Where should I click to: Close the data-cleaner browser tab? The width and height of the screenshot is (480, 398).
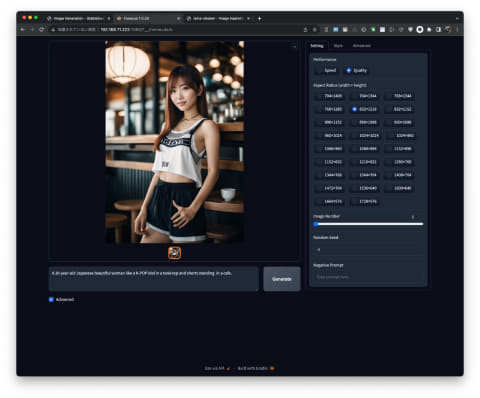249,19
